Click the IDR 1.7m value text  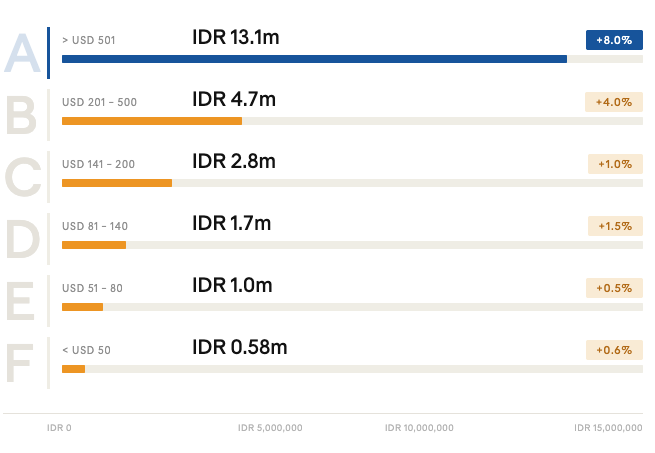click(x=231, y=223)
